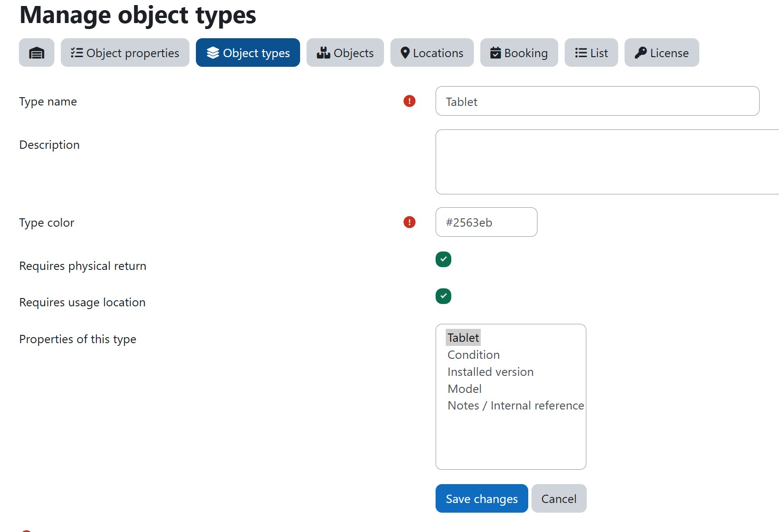Select Tablet in properties list

pyautogui.click(x=463, y=338)
